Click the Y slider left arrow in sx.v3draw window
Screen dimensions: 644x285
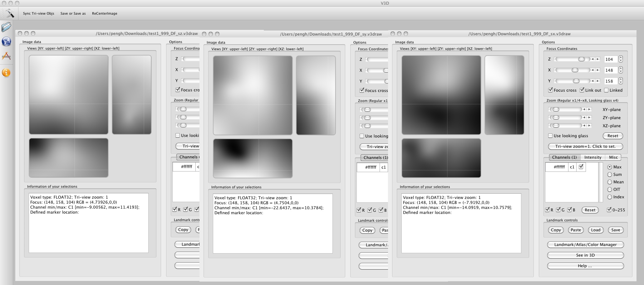coord(593,81)
